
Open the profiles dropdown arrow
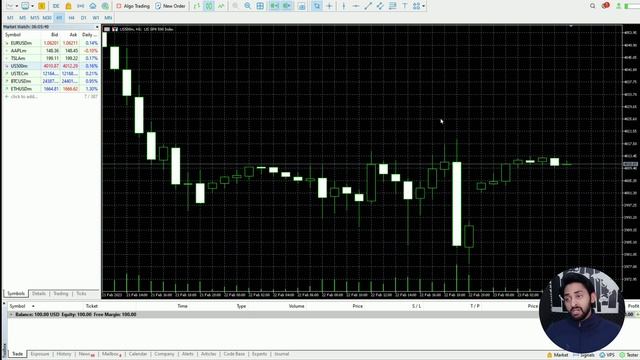click(32, 6)
